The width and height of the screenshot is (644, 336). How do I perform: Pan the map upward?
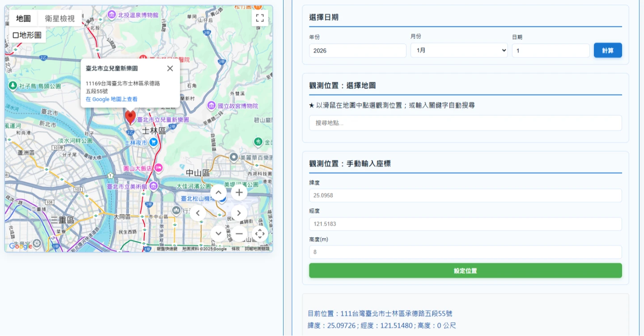218,193
